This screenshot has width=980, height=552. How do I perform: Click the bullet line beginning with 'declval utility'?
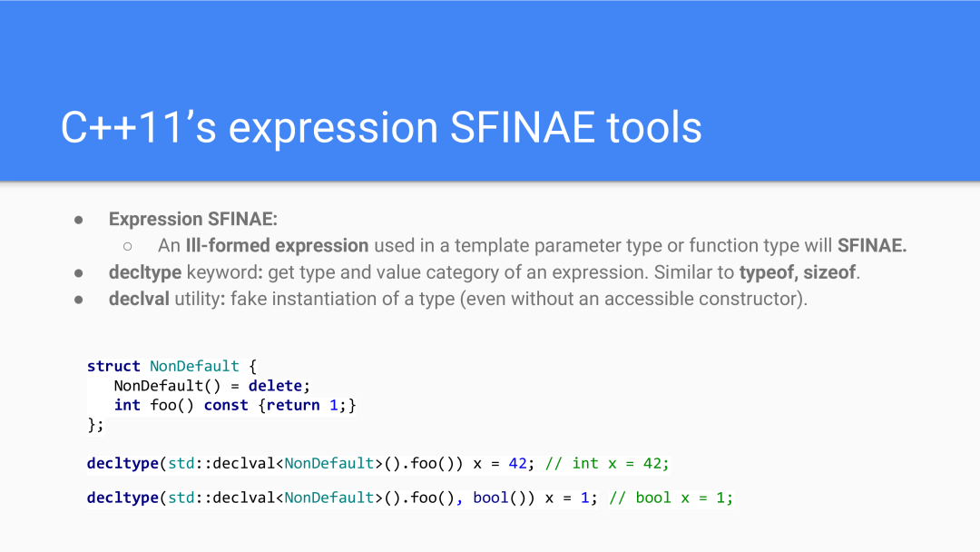(458, 299)
